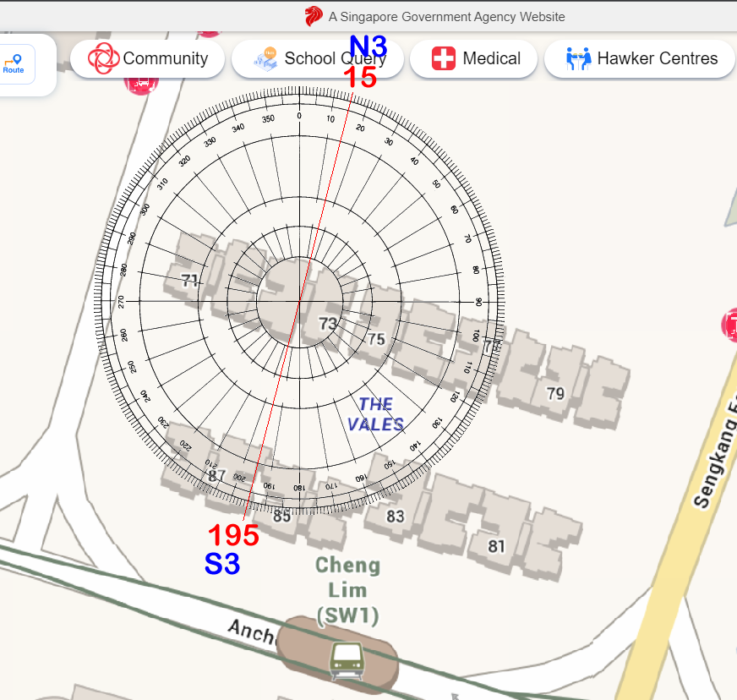Click the Cheng Lim (SW1) station label
The width and height of the screenshot is (737, 700).
(x=347, y=590)
